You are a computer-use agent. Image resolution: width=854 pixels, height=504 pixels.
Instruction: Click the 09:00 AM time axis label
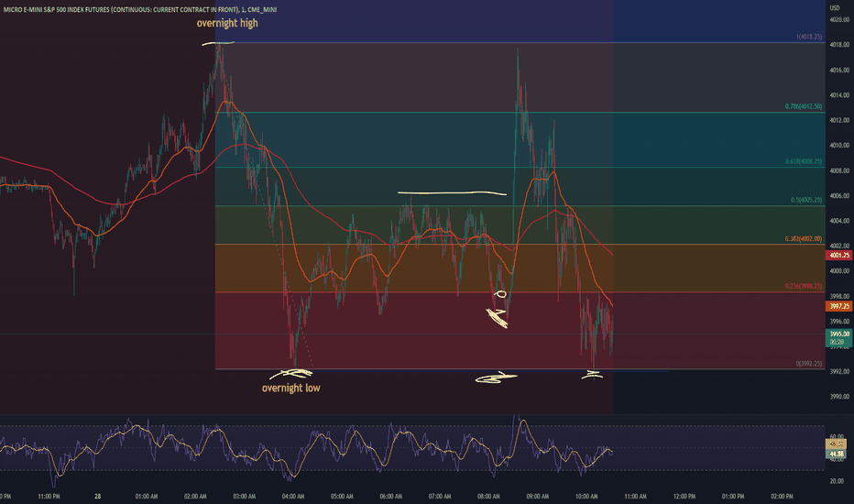point(538,497)
